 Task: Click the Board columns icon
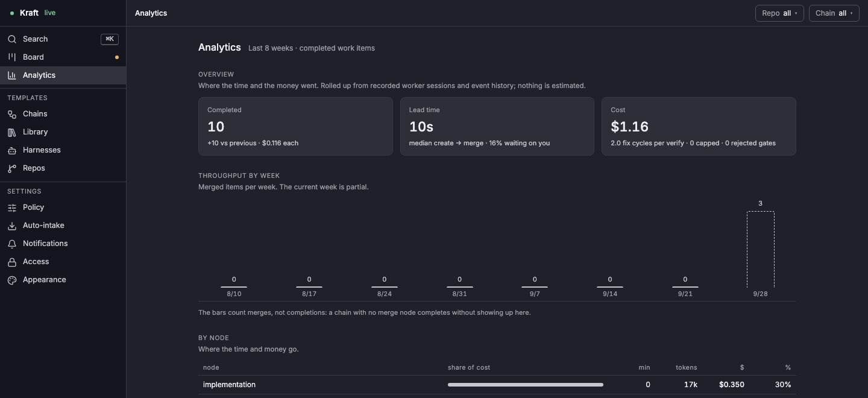[x=12, y=57]
